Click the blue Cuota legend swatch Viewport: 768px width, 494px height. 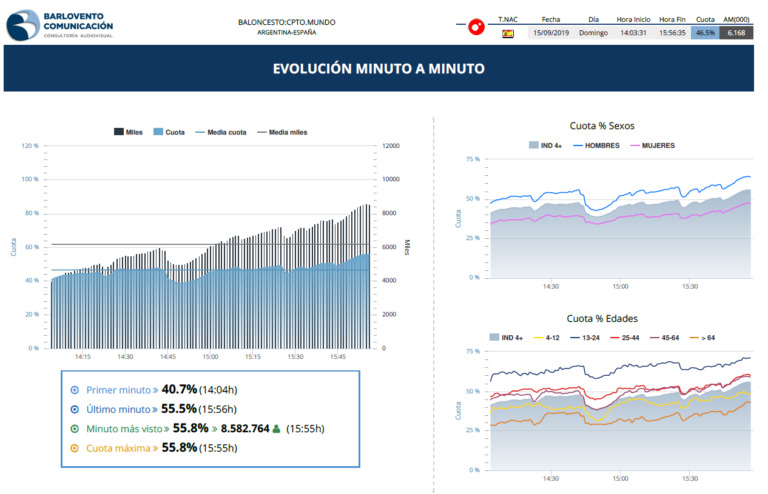coord(160,131)
